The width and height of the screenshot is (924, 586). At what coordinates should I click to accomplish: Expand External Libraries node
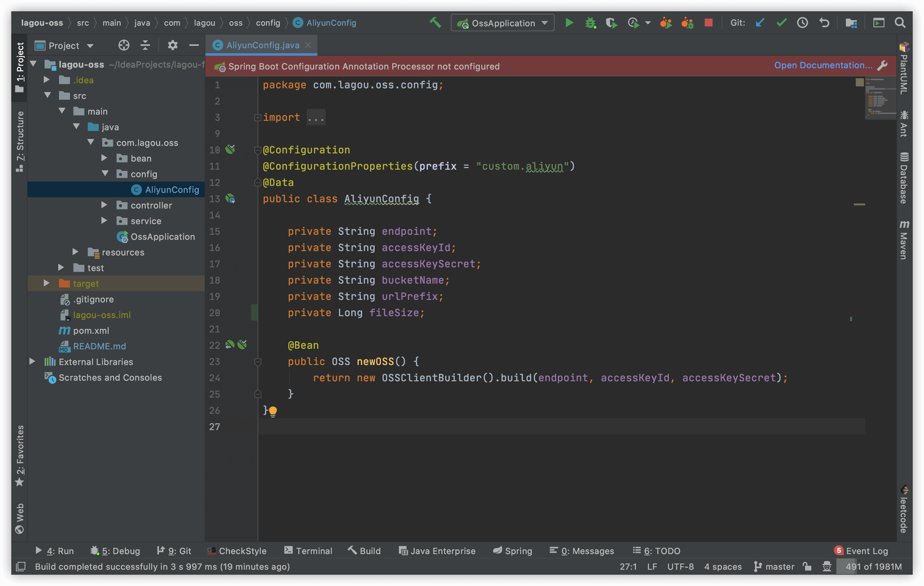[33, 362]
